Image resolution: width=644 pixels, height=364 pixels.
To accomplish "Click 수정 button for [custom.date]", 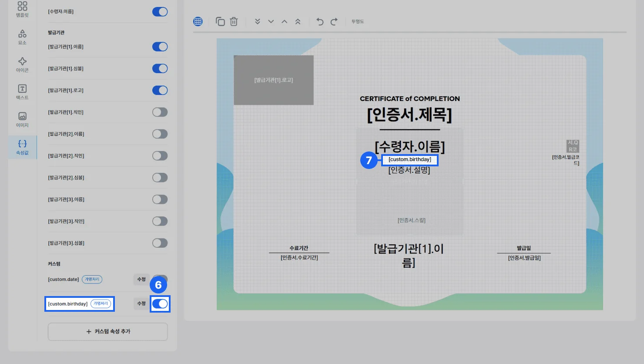I will 141,280.
